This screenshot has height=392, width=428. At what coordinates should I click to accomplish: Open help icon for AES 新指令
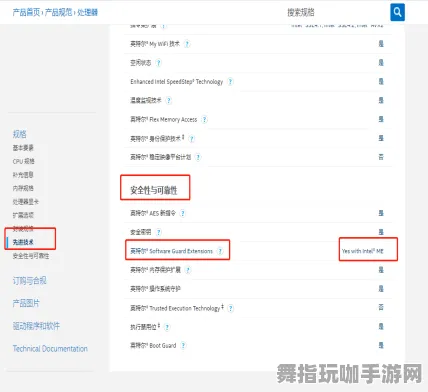[x=183, y=213]
